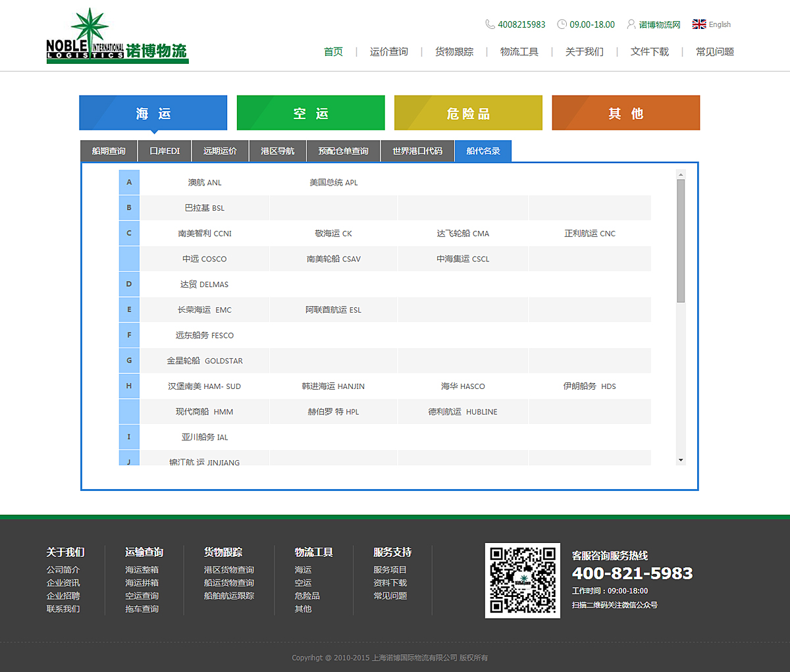Click carrier entry 伊朗船务 HDS

pyautogui.click(x=590, y=386)
